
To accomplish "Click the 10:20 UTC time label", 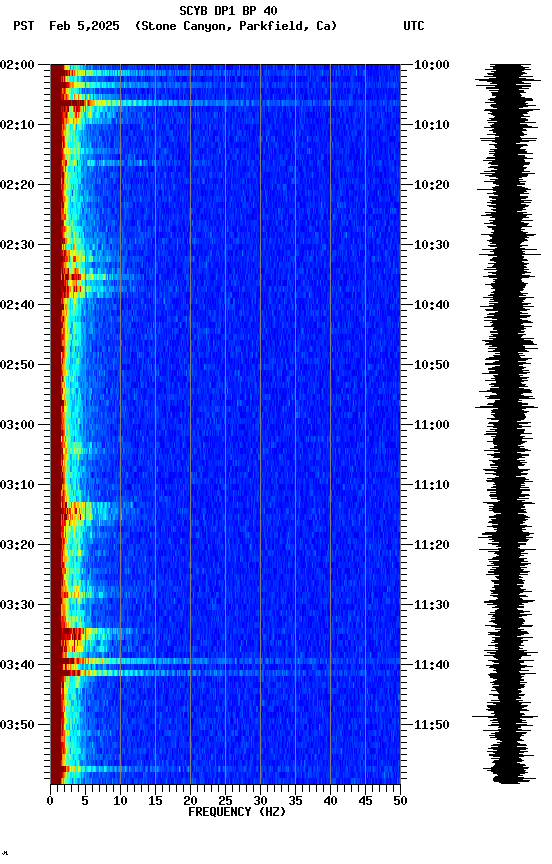I will 432,185.
